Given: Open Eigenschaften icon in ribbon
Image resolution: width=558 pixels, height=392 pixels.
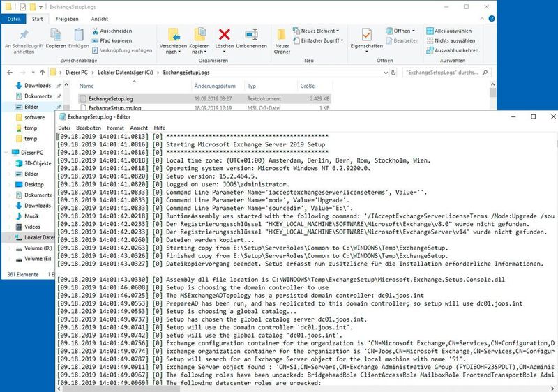Looking at the screenshot, I should pos(367,34).
